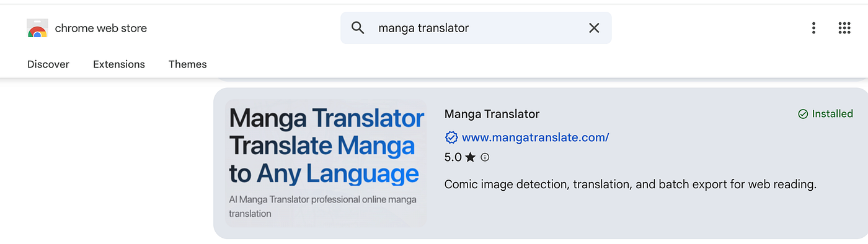868x244 pixels.
Task: Click the "chrome web store" header text
Action: pos(101,28)
